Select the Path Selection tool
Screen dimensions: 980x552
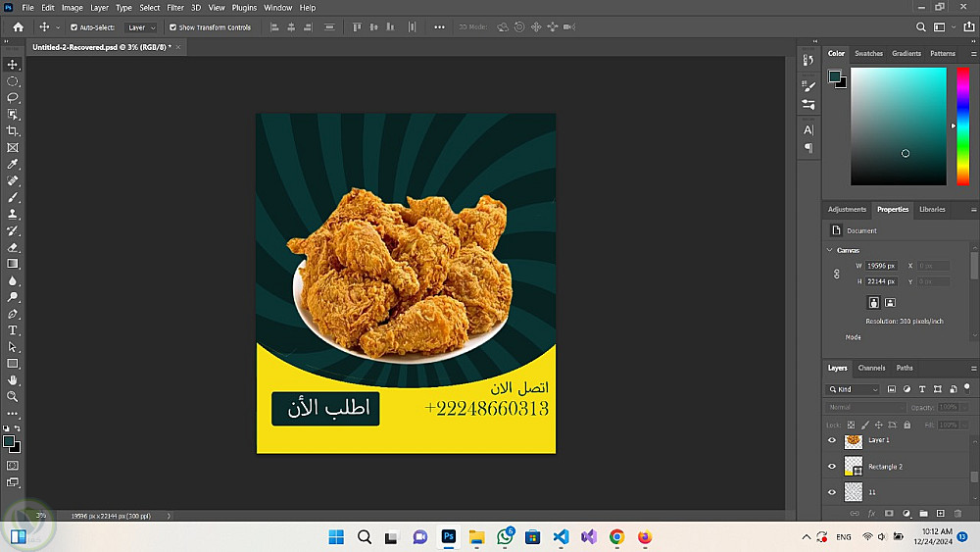click(x=13, y=347)
